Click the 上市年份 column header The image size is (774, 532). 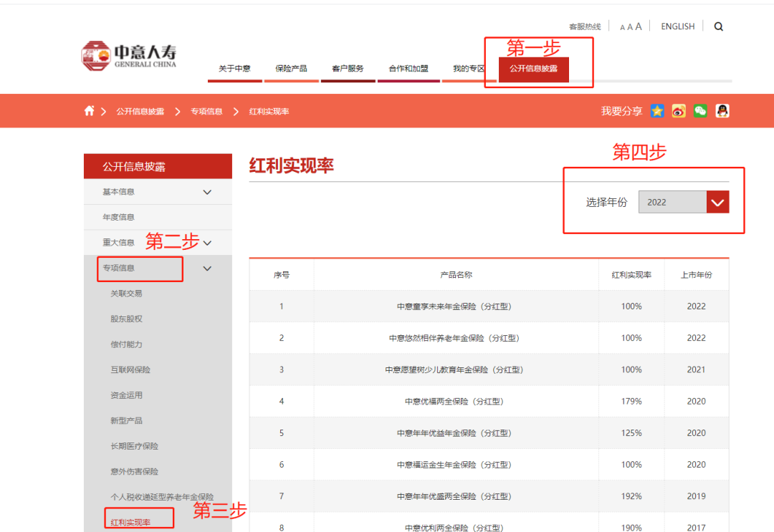tap(697, 275)
